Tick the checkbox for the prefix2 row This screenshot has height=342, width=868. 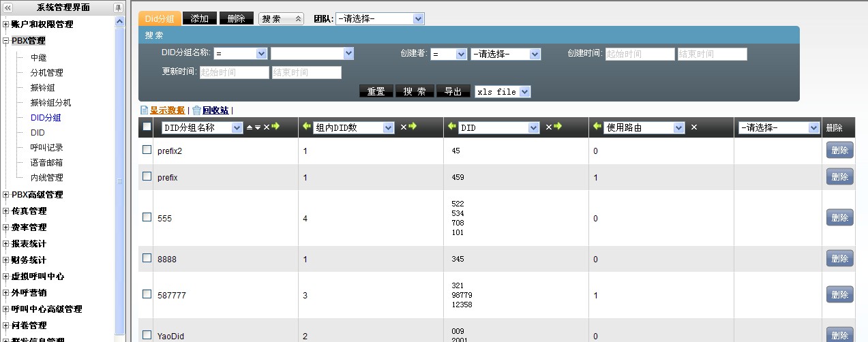147,150
